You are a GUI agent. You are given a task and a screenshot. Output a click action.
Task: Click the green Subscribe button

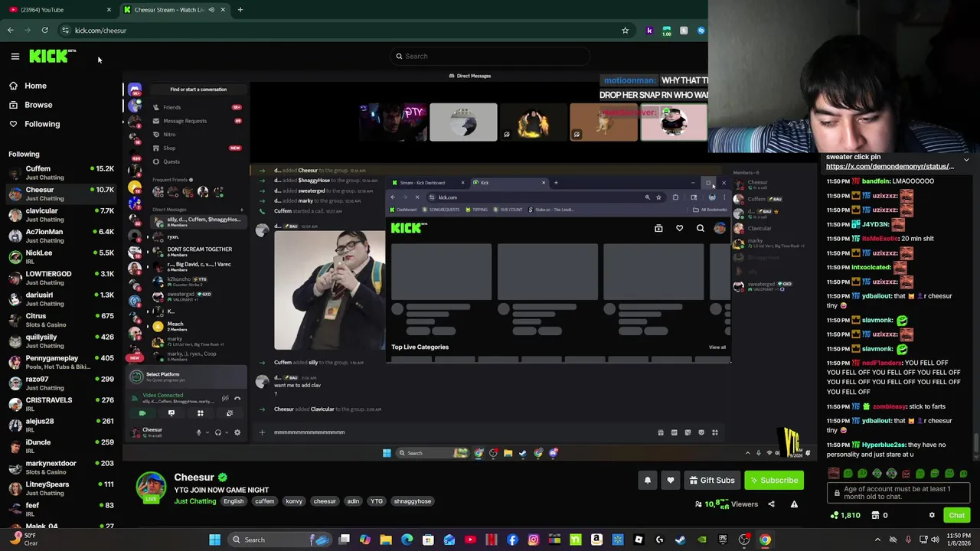coord(774,481)
